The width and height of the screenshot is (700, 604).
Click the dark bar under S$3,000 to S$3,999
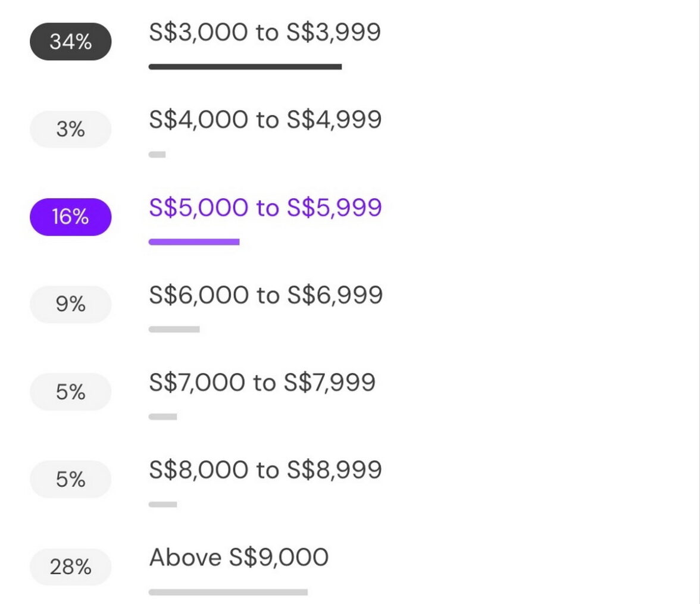(245, 67)
